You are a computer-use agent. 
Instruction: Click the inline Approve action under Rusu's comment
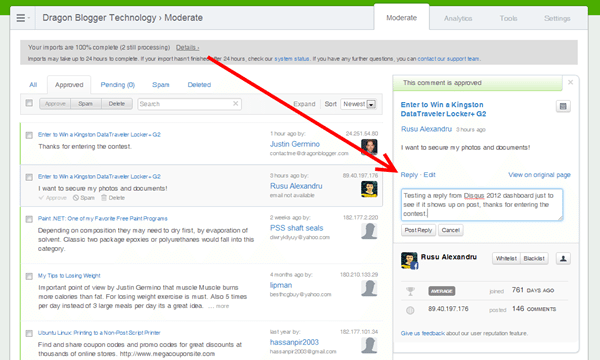click(52, 198)
